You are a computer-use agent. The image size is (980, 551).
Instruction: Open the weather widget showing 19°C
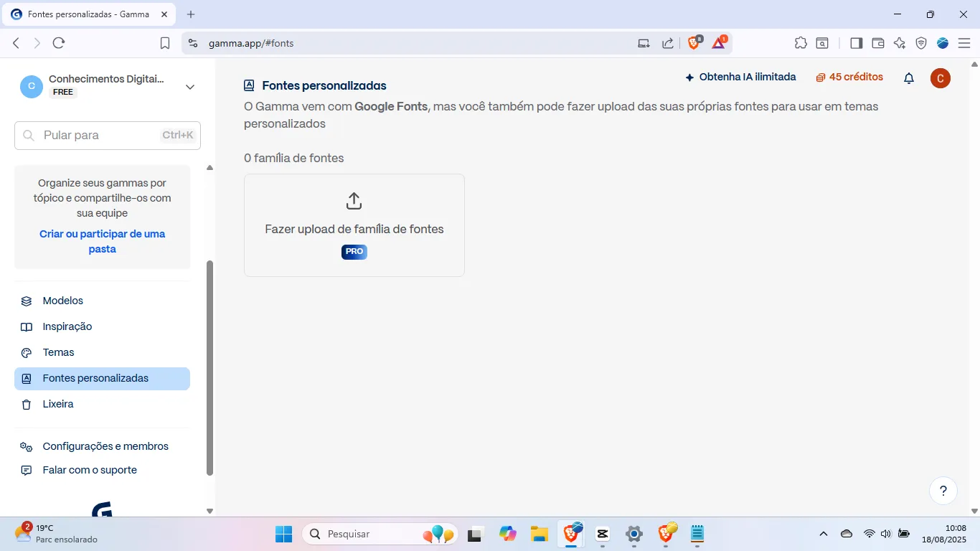click(56, 534)
